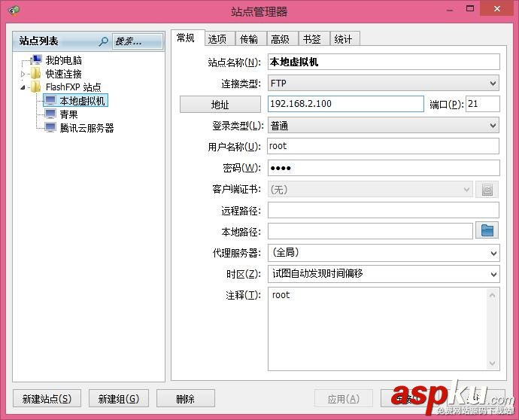Click the 远程路径 input field

pyautogui.click(x=384, y=210)
